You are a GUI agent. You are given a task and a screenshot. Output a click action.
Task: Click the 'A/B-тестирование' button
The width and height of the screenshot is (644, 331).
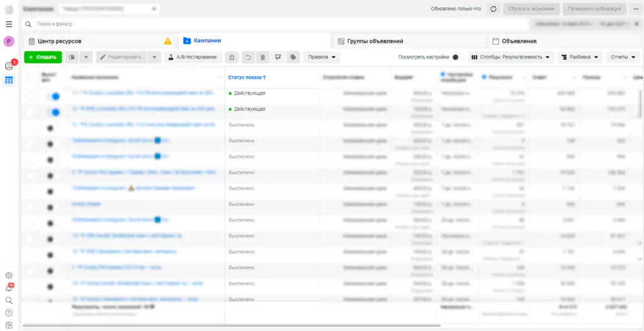tap(192, 57)
